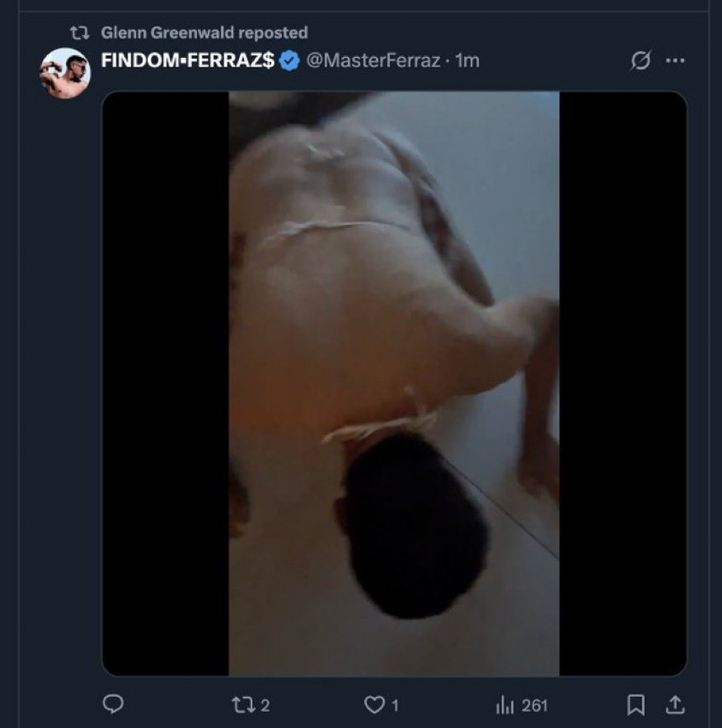Open the FINDOM-FERRAZ$ profile avatar

tap(65, 73)
